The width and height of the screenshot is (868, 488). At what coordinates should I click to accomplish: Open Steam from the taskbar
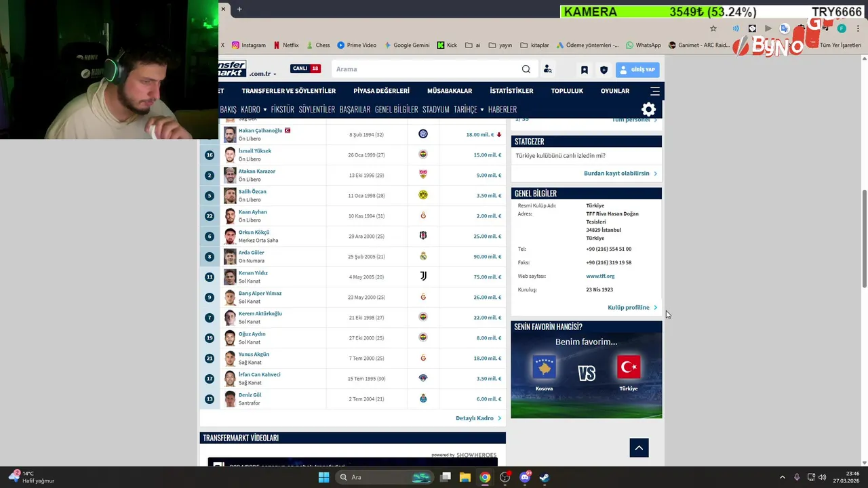(x=545, y=477)
